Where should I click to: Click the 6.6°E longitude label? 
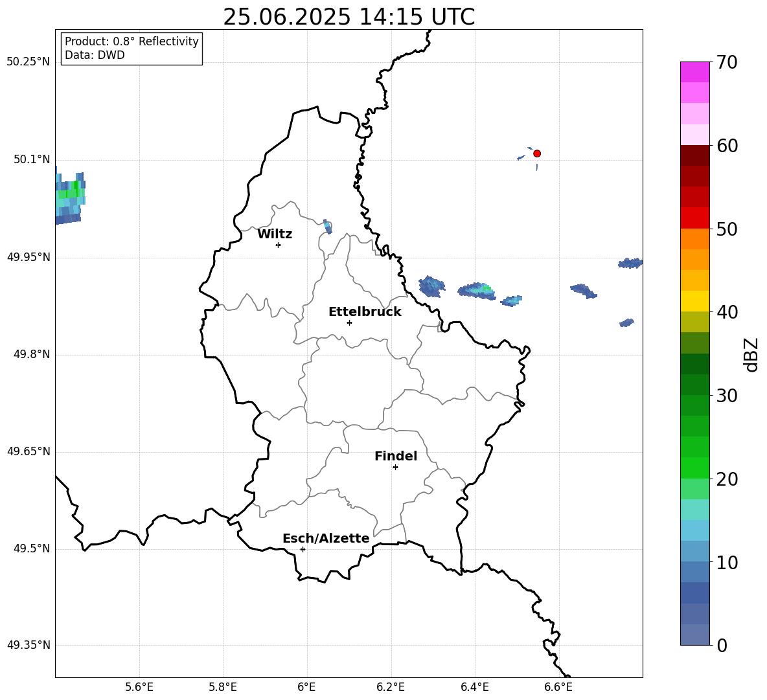tap(558, 687)
